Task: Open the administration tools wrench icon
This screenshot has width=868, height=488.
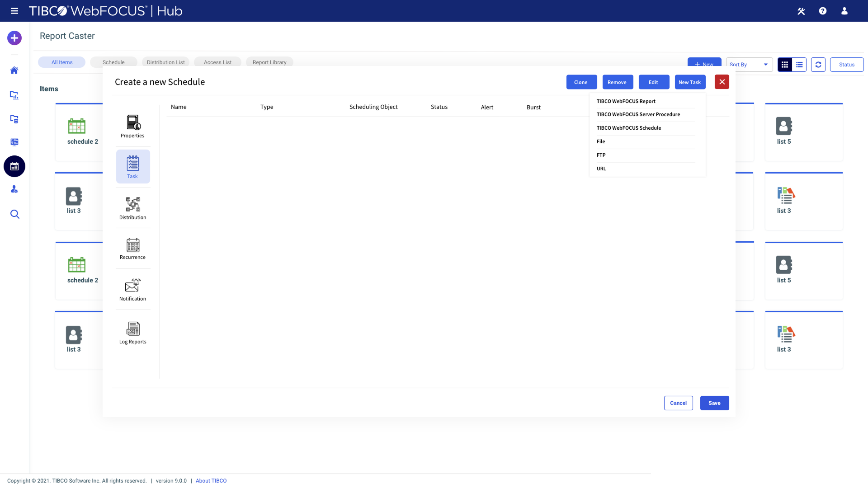Action: click(x=801, y=11)
